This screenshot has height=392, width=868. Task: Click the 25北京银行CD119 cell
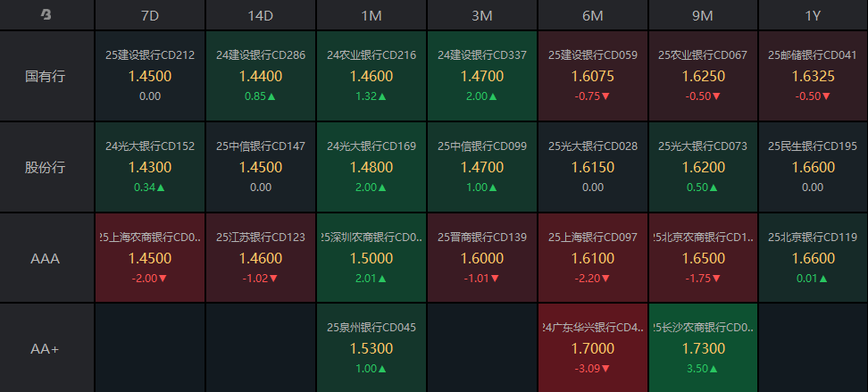click(813, 258)
